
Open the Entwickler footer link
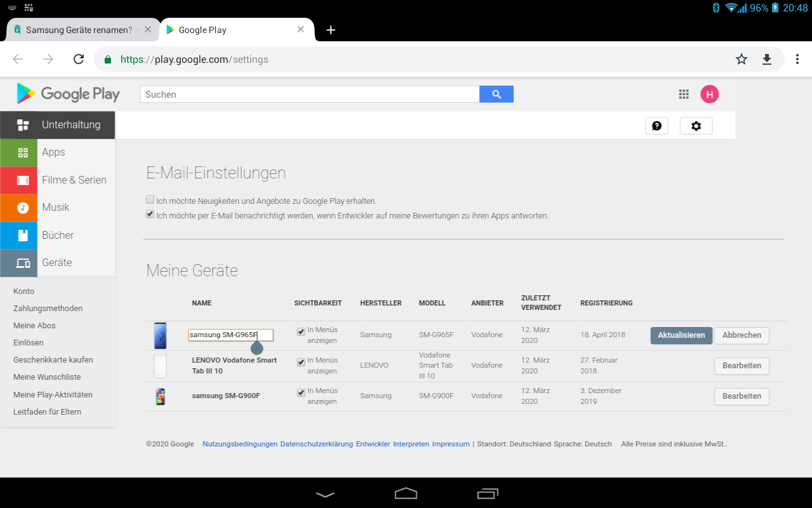pyautogui.click(x=373, y=444)
